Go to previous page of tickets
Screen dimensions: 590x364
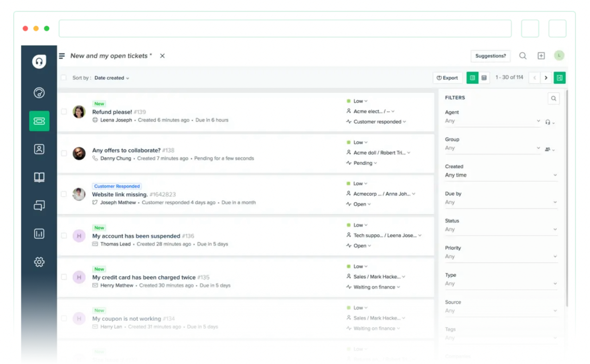[x=535, y=78]
